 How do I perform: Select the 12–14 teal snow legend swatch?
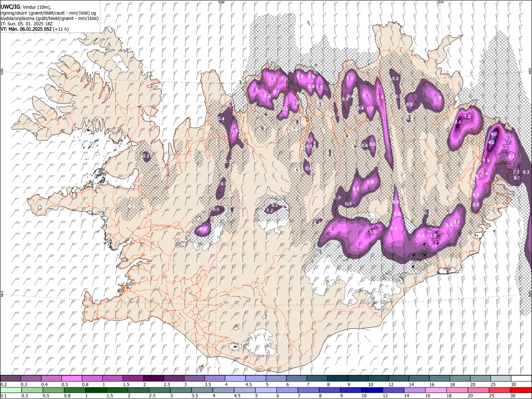click(398, 378)
